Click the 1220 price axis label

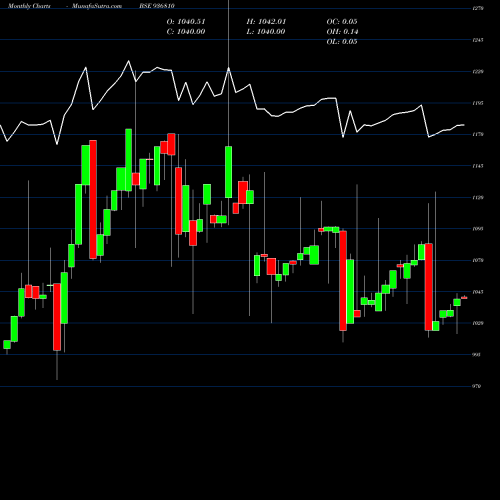[x=478, y=72]
